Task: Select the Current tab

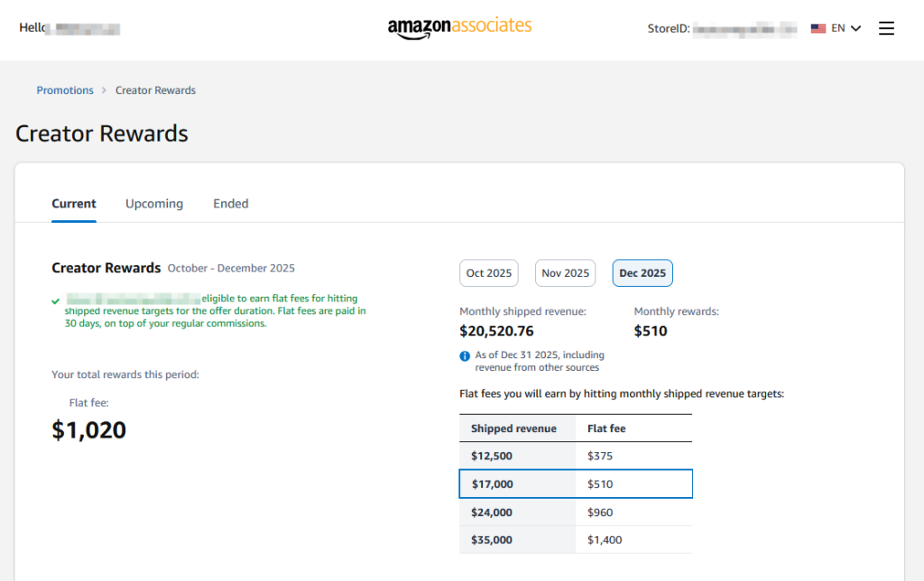Action: coord(73,203)
